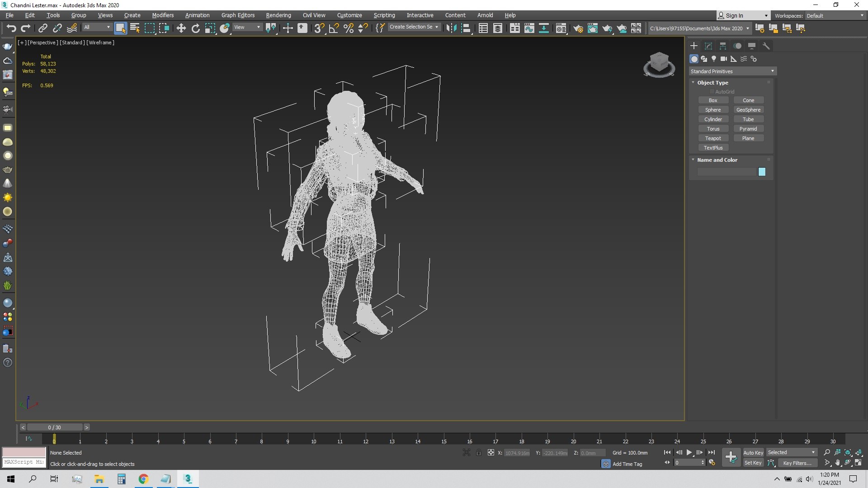
Task: Open the Curve Editor icon
Action: [529, 28]
